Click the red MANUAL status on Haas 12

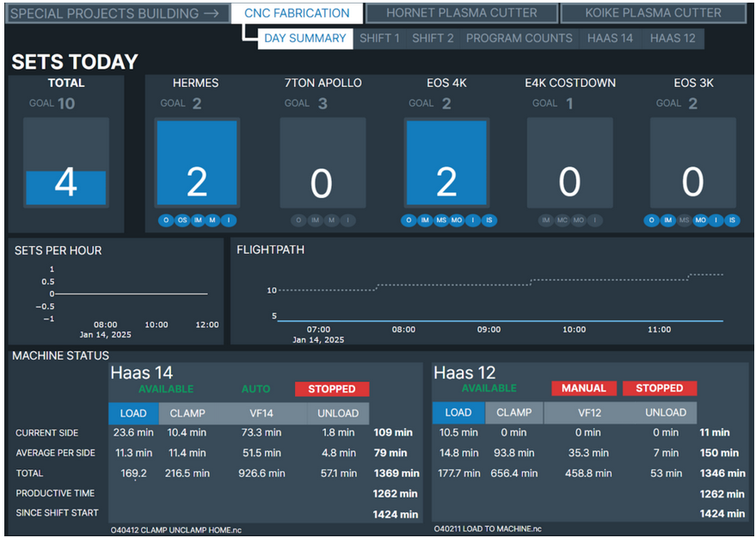(x=584, y=388)
